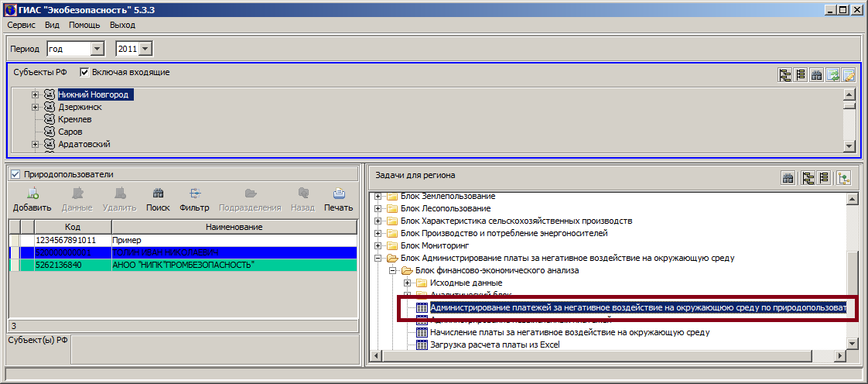Click green node tree icon in Задачи panel

[843, 179]
